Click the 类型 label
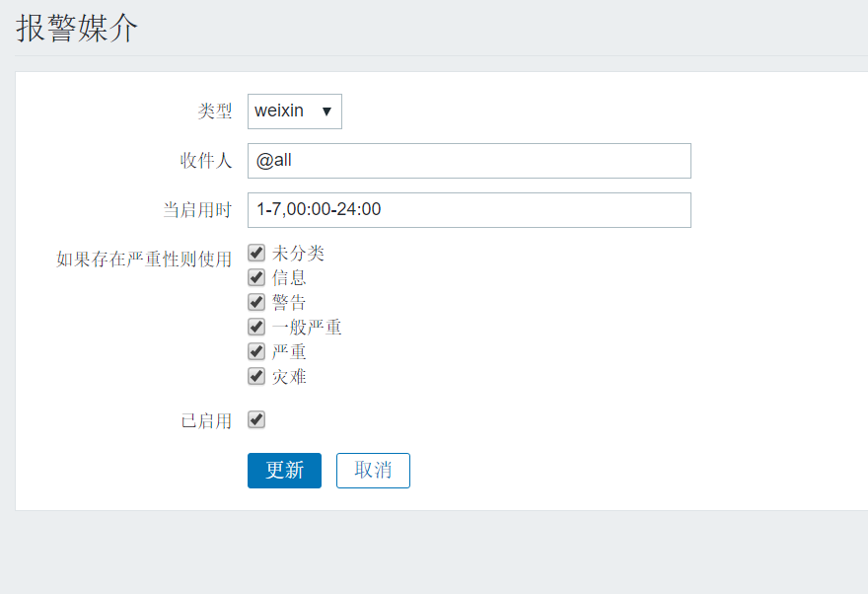 [215, 111]
